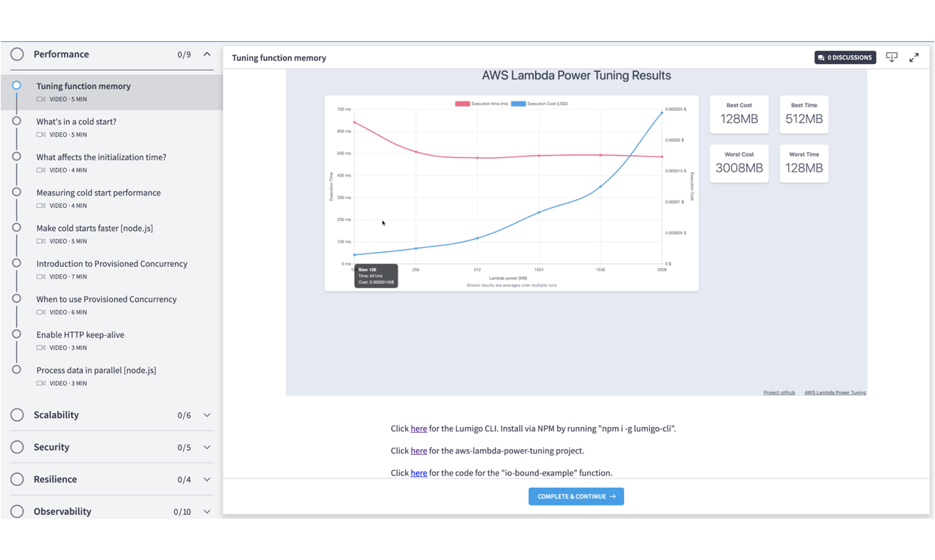Click video icon under When to use Provisioned Concurrency

pyautogui.click(x=41, y=312)
